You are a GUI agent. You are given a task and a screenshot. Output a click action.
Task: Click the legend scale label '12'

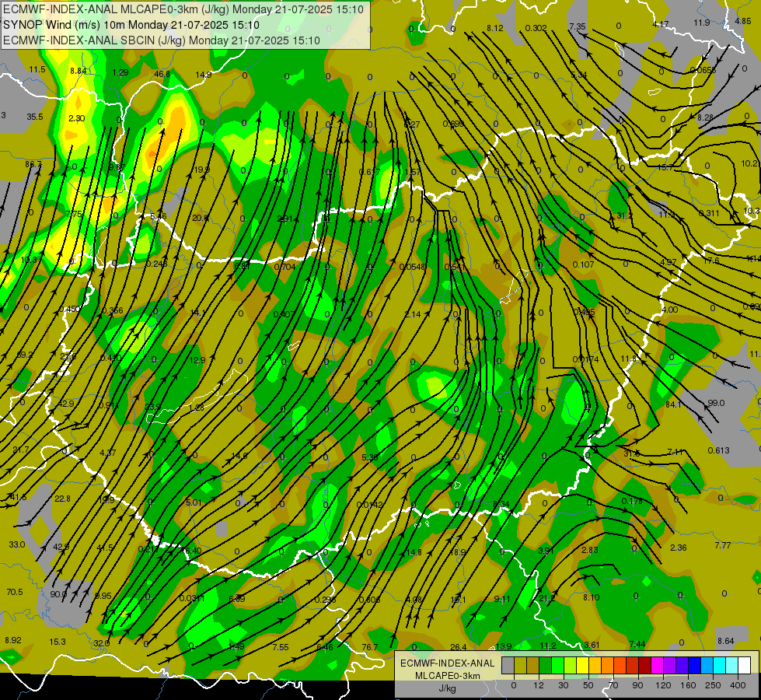click(x=538, y=685)
